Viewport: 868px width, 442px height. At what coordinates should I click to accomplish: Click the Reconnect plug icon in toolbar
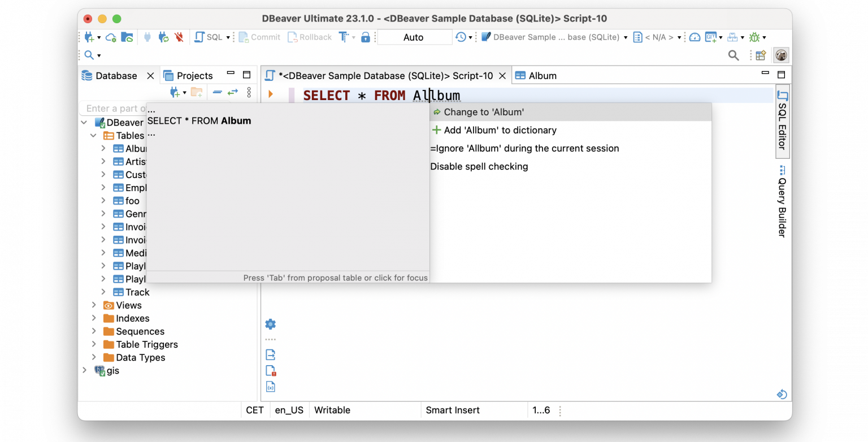click(164, 37)
